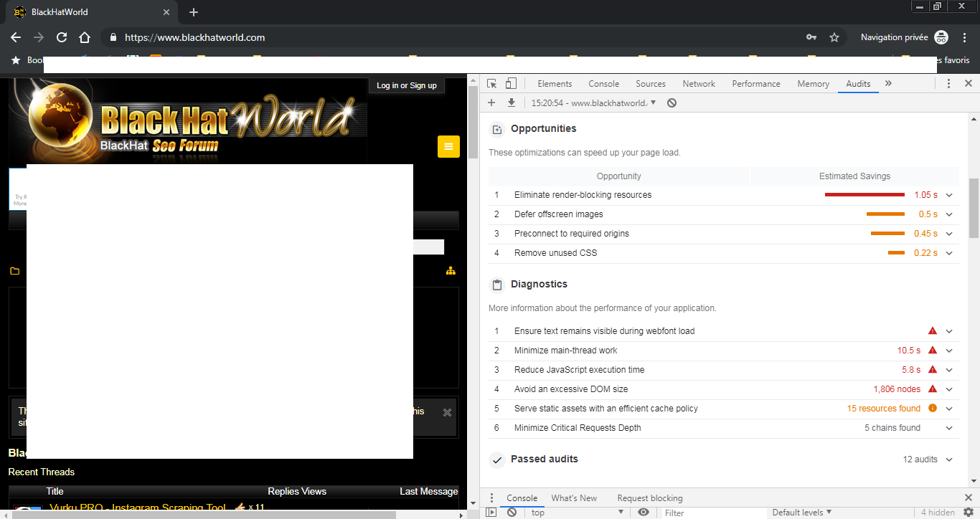Switch to the Elements tab
This screenshot has height=519, width=980.
pyautogui.click(x=555, y=84)
